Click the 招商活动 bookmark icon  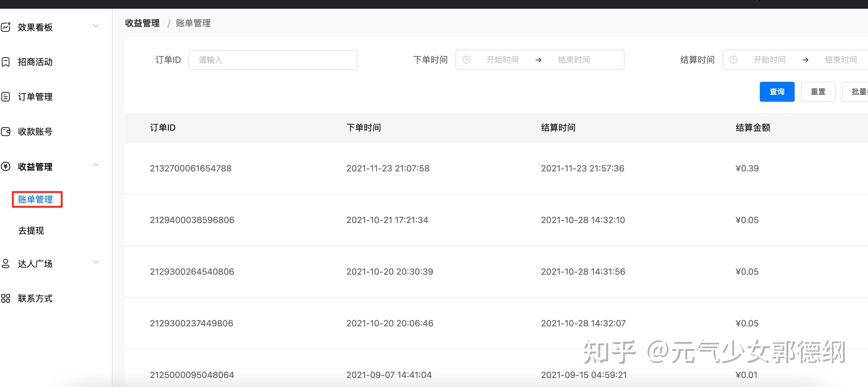click(6, 62)
